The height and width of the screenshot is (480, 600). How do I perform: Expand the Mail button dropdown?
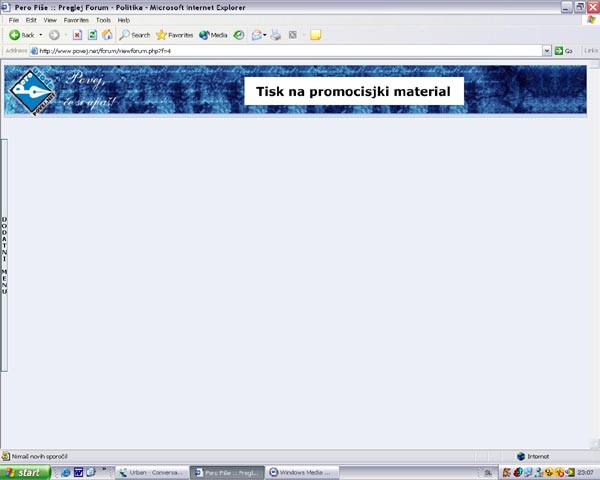tap(265, 35)
